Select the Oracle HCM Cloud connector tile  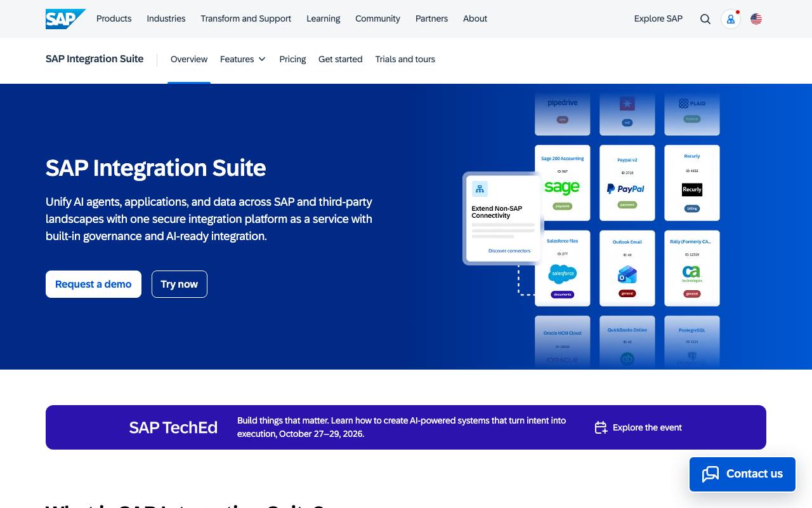(563, 342)
